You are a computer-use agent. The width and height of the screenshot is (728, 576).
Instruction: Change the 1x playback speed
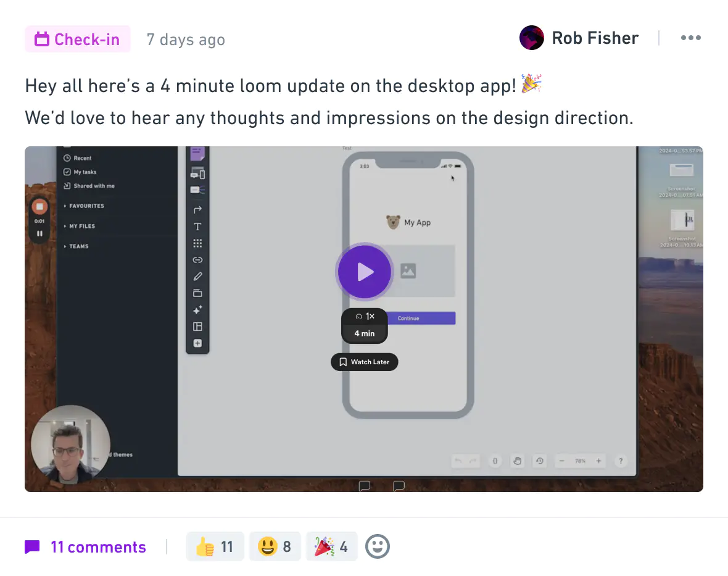point(365,316)
